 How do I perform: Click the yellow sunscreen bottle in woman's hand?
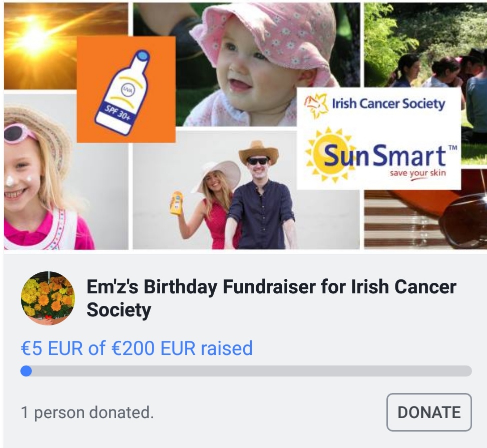176,202
